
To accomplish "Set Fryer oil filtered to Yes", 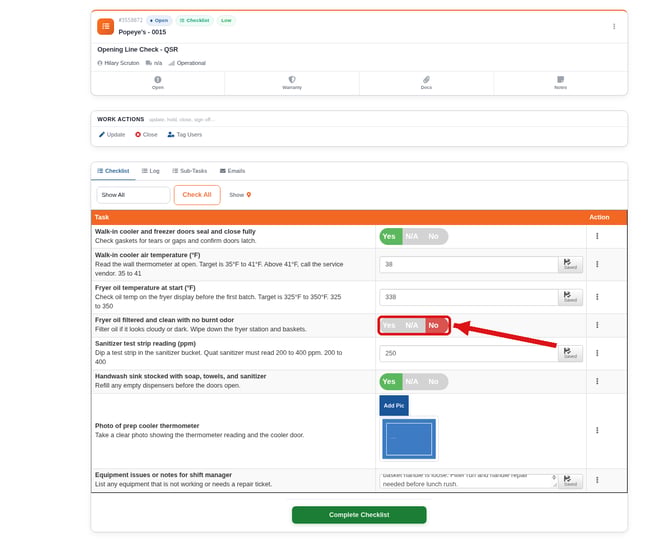I will [389, 326].
